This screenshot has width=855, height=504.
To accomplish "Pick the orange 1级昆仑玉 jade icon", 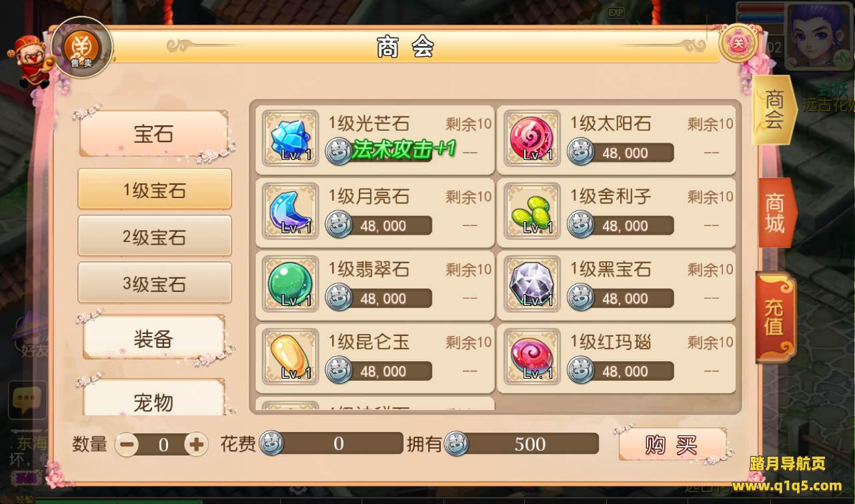I will coord(290,357).
